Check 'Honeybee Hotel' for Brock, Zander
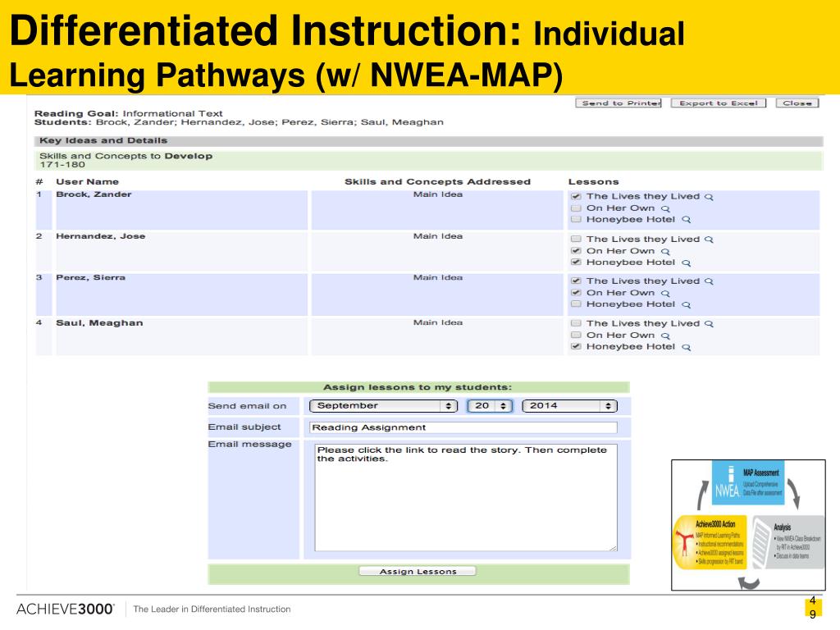This screenshot has width=840, height=630. [576, 219]
